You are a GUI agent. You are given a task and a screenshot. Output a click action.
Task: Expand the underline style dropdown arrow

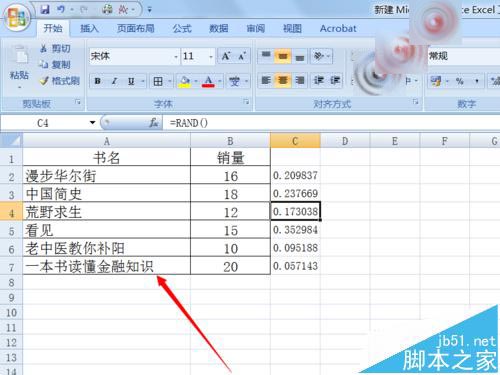(143, 81)
